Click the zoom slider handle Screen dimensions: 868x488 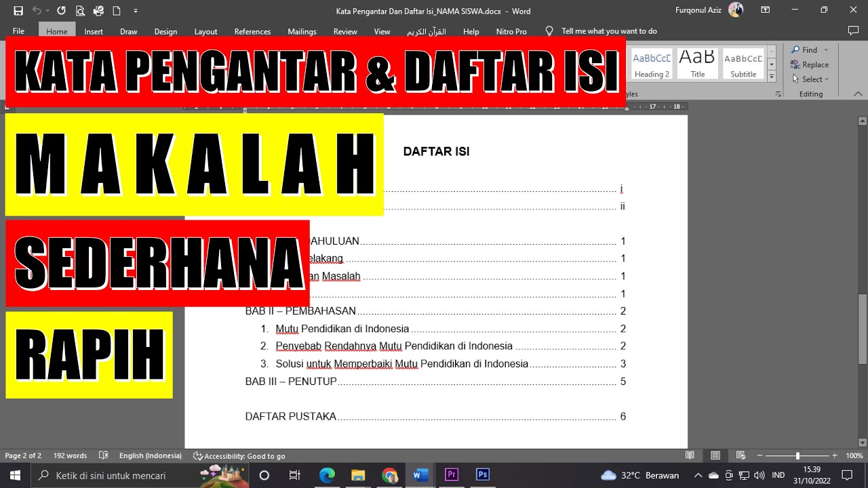tap(797, 455)
